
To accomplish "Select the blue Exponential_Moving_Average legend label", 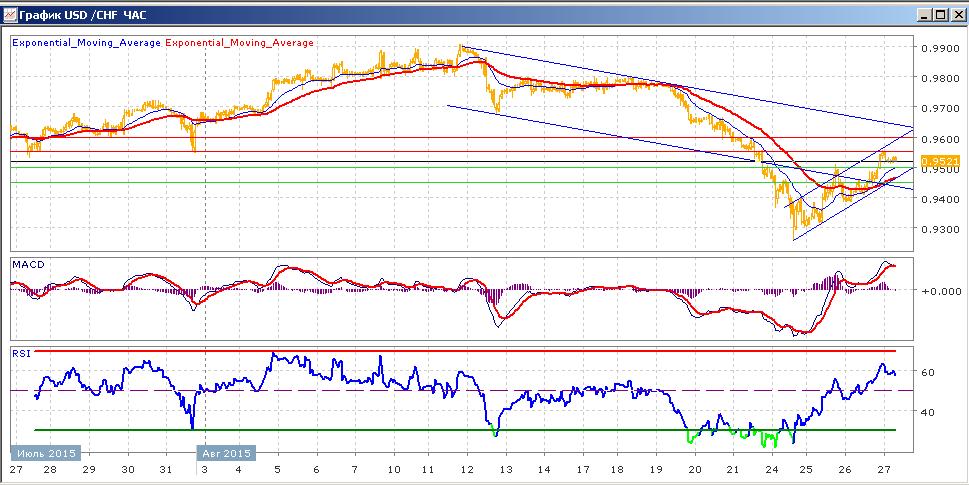I will [x=87, y=43].
